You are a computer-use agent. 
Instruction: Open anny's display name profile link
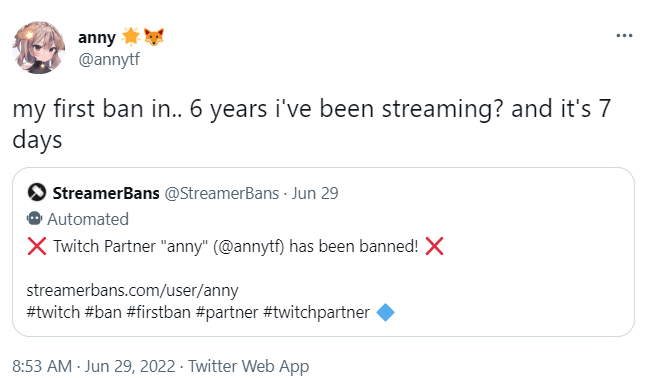[97, 37]
